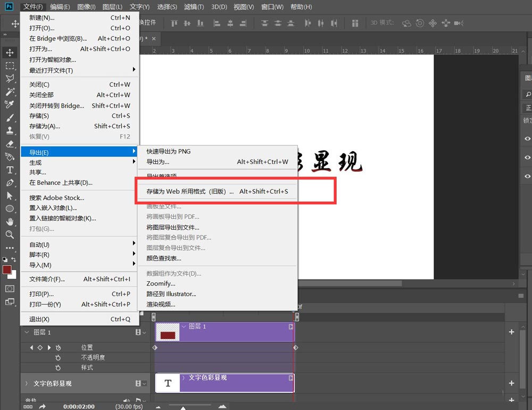Collapse 图层 1 clip chevron on timeline
This screenshot has width=532, height=410.
[x=184, y=326]
